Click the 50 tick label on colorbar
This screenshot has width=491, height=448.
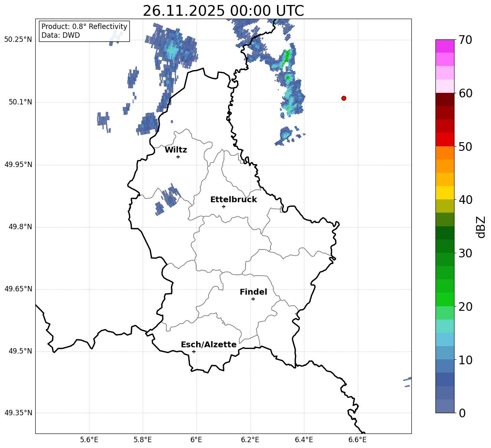coord(465,146)
